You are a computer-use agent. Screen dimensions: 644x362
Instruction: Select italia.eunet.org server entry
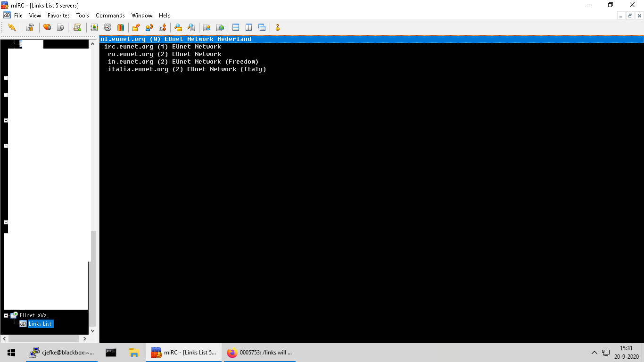187,69
